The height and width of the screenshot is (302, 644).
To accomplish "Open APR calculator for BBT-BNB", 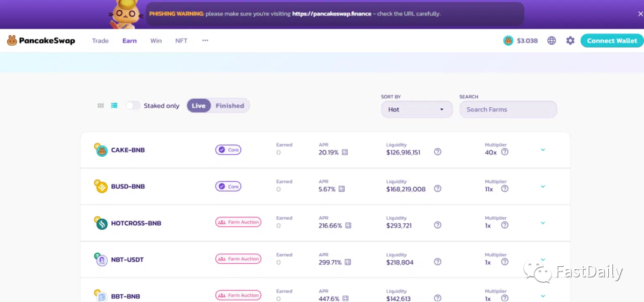I will [345, 298].
